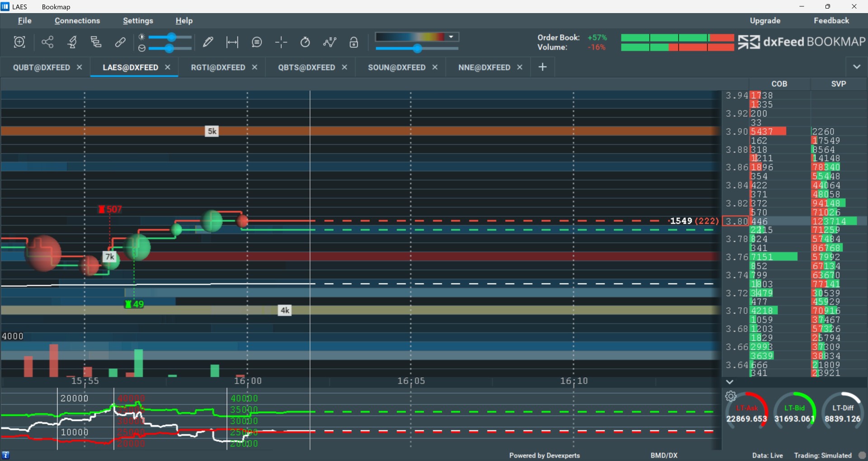The image size is (868, 461).
Task: Click the brightness sun icon
Action: [x=142, y=37]
